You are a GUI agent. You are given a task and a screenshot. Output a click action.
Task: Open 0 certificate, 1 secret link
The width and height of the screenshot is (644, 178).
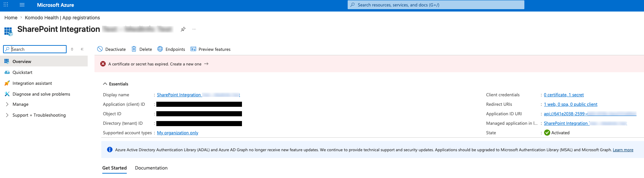pos(564,95)
